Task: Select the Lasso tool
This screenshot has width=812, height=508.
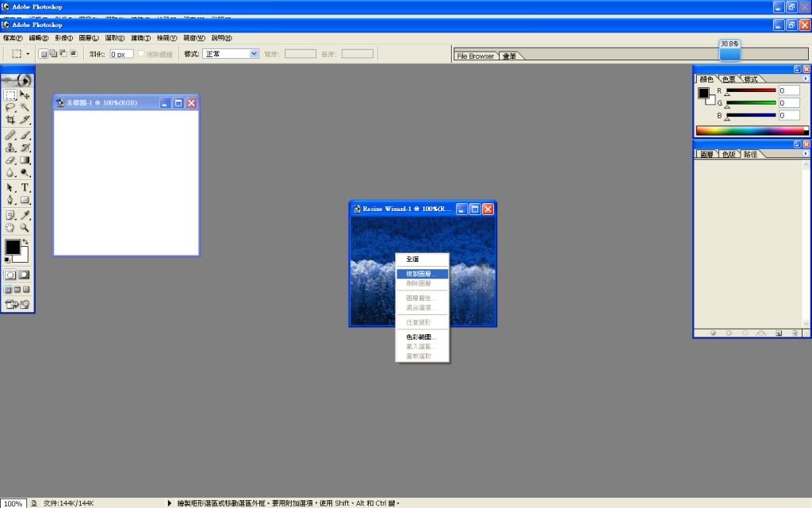Action: coord(10,107)
